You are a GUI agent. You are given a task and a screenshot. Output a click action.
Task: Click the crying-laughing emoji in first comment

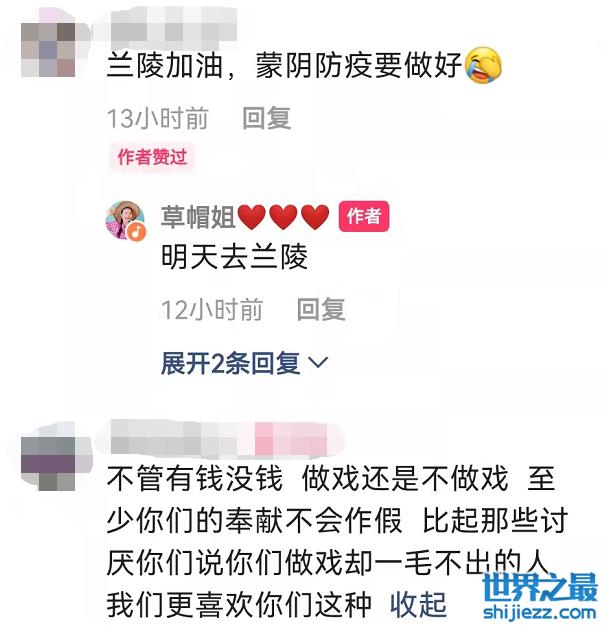click(x=483, y=65)
